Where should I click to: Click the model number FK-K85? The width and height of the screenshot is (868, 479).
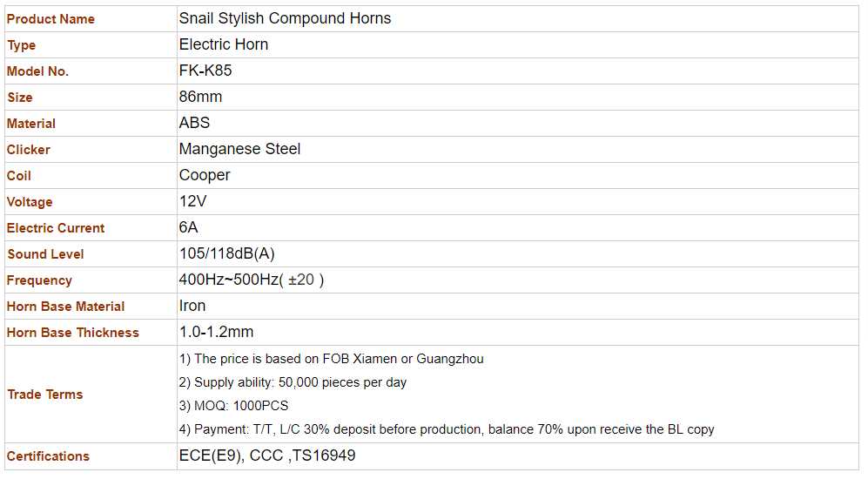tap(205, 71)
